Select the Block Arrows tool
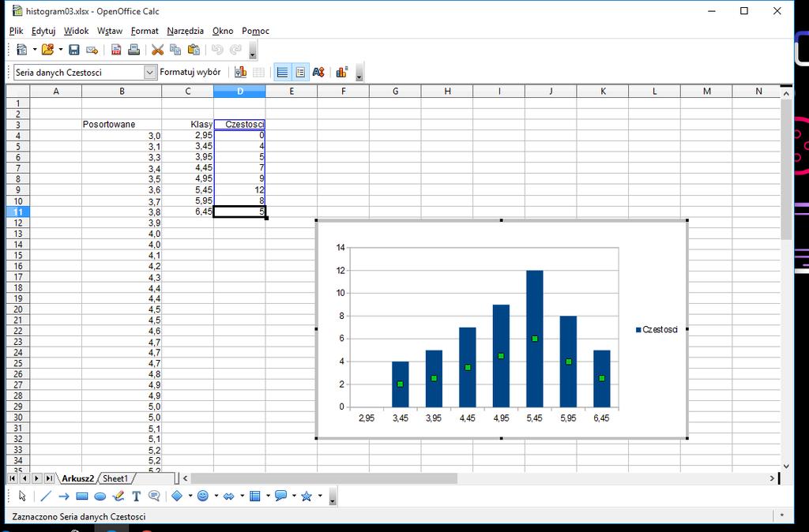This screenshot has width=809, height=532. tap(229, 496)
